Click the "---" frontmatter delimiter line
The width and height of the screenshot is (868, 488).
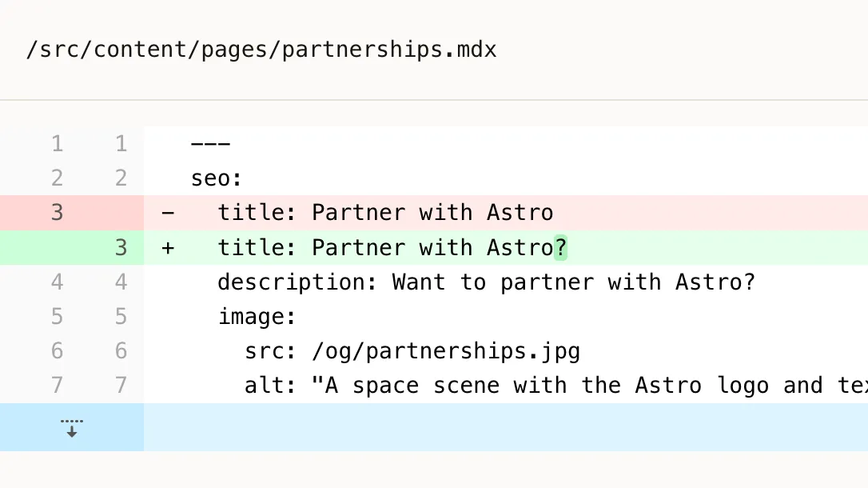click(x=210, y=144)
